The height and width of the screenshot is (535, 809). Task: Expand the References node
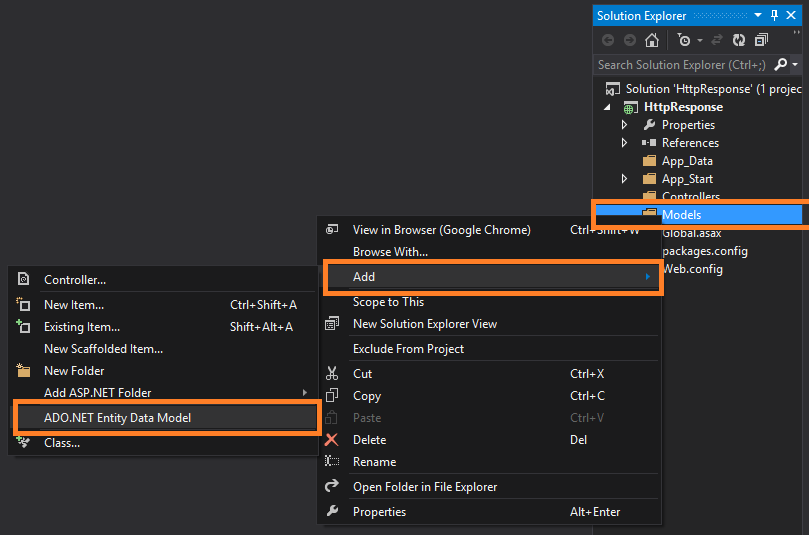point(625,143)
